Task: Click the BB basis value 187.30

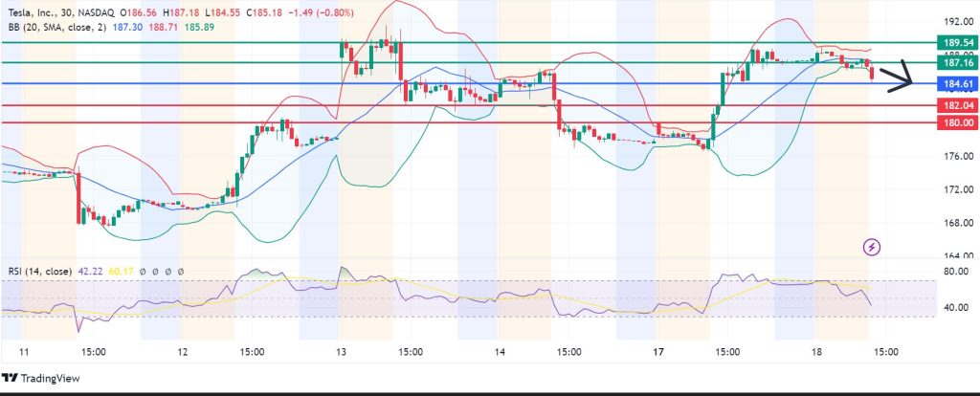Action: click(x=125, y=28)
